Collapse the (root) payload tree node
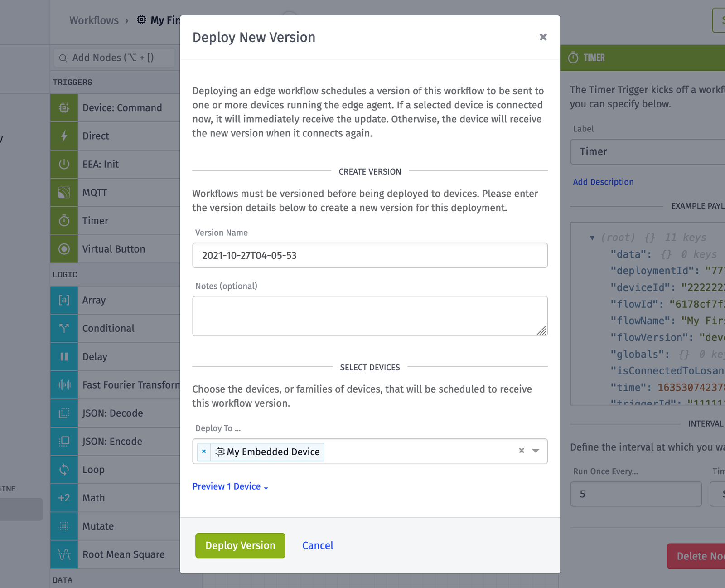The image size is (725, 588). [592, 238]
